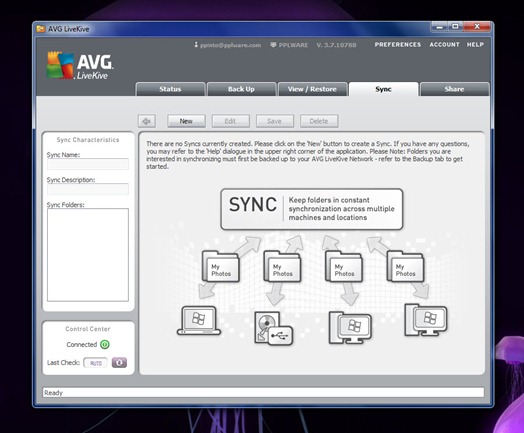This screenshot has height=433, width=524.
Task: Click the version V. 3.7.10788 text
Action: pyautogui.click(x=337, y=45)
